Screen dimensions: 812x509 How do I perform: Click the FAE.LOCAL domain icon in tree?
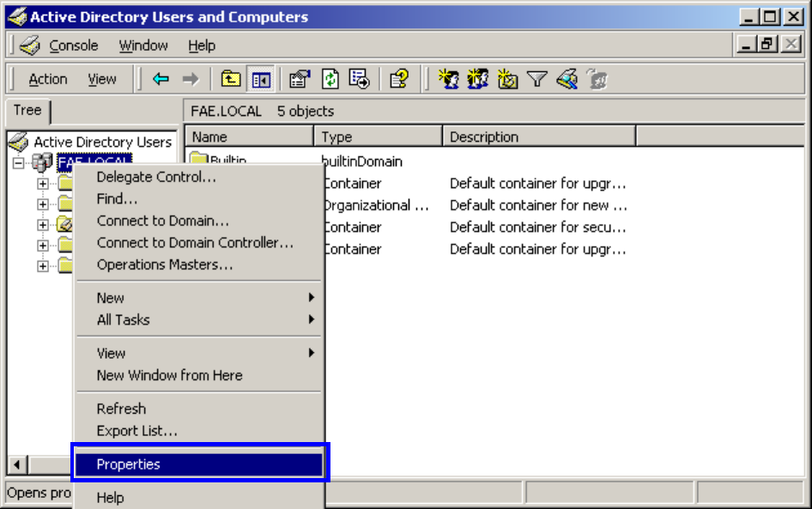pyautogui.click(x=42, y=162)
